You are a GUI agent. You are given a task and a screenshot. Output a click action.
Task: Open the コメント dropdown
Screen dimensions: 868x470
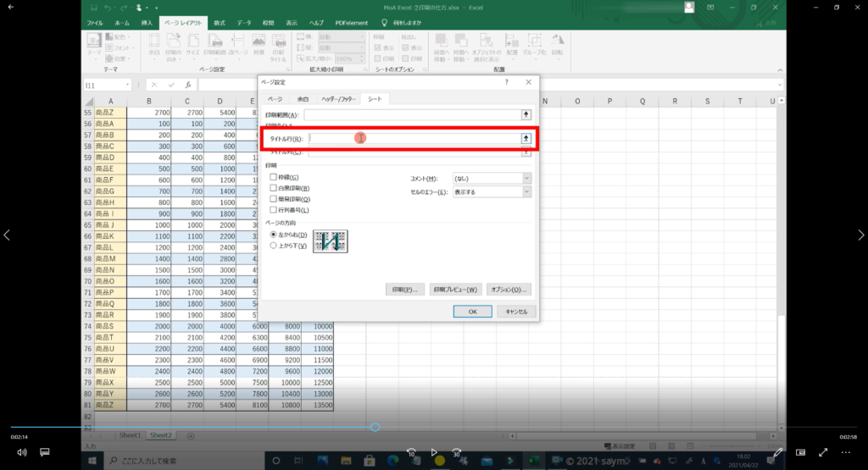click(x=526, y=179)
